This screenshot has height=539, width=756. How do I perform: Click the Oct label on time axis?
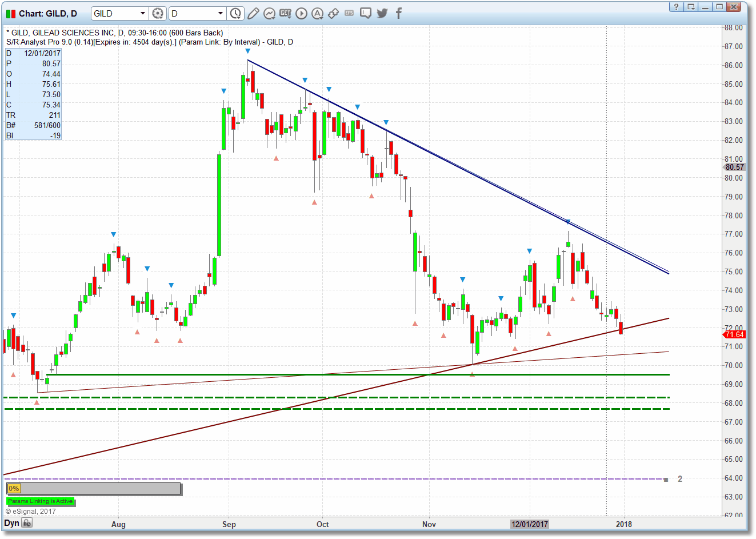click(x=323, y=524)
